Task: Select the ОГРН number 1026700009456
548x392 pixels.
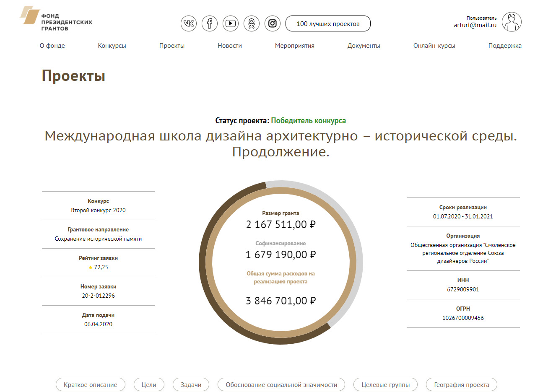Action: click(463, 318)
